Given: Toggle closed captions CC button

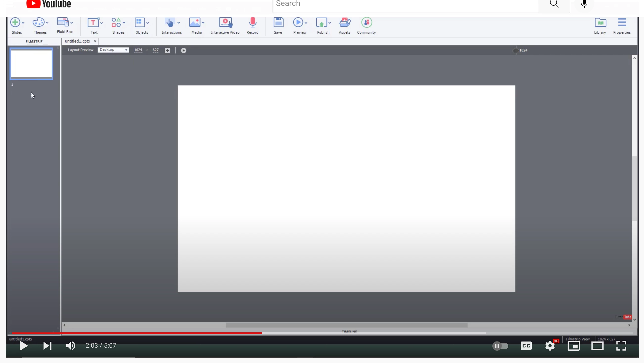Looking at the screenshot, I should (526, 346).
